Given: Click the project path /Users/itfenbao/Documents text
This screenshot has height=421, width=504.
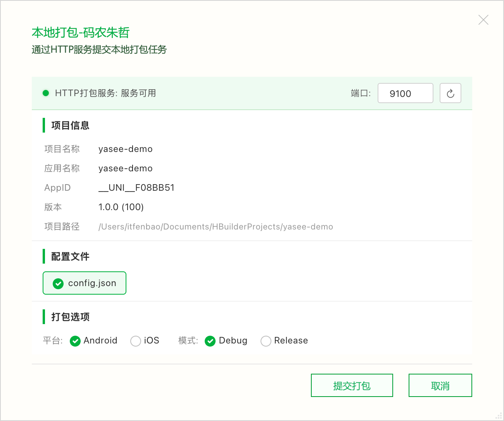Looking at the screenshot, I should click(x=216, y=227).
